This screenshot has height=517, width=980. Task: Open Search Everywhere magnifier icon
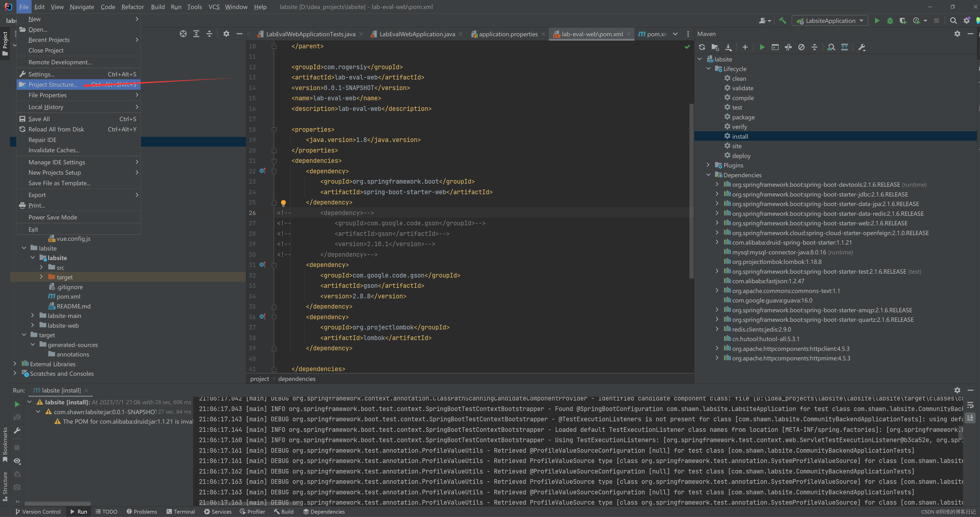pos(953,21)
